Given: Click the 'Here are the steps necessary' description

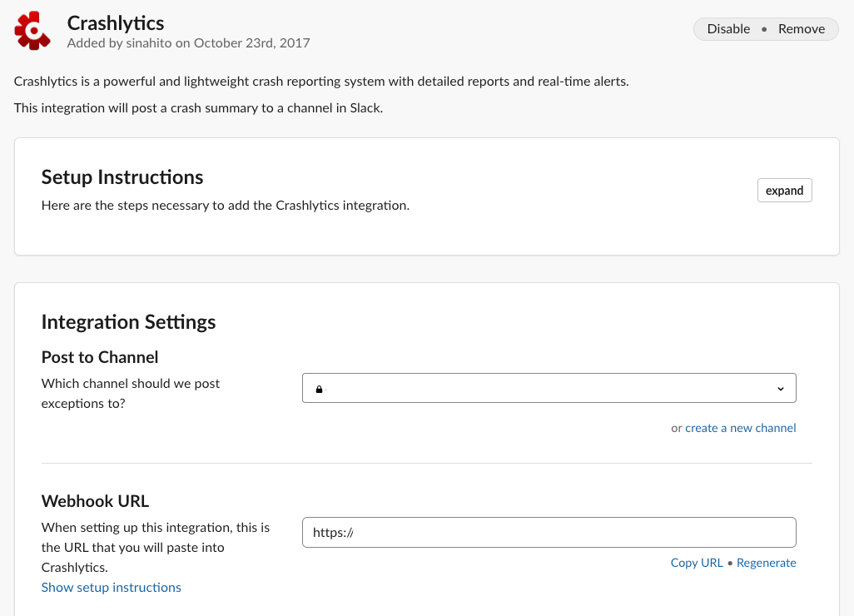Looking at the screenshot, I should point(225,205).
